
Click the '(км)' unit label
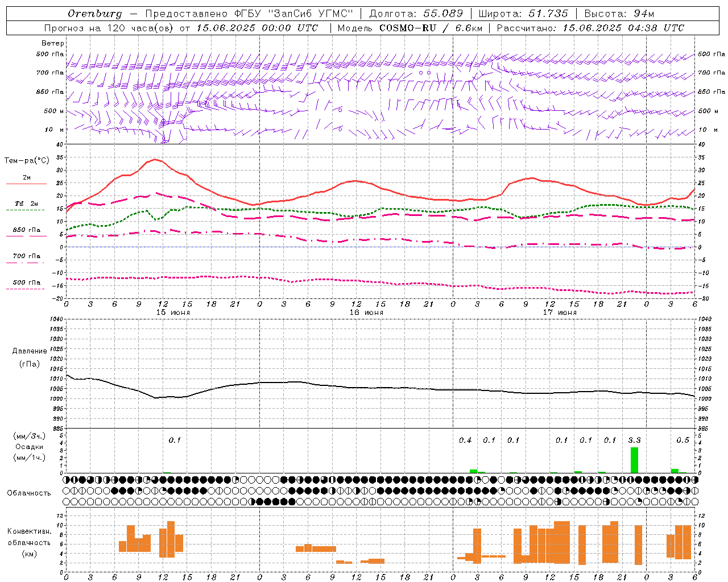[x=30, y=554]
